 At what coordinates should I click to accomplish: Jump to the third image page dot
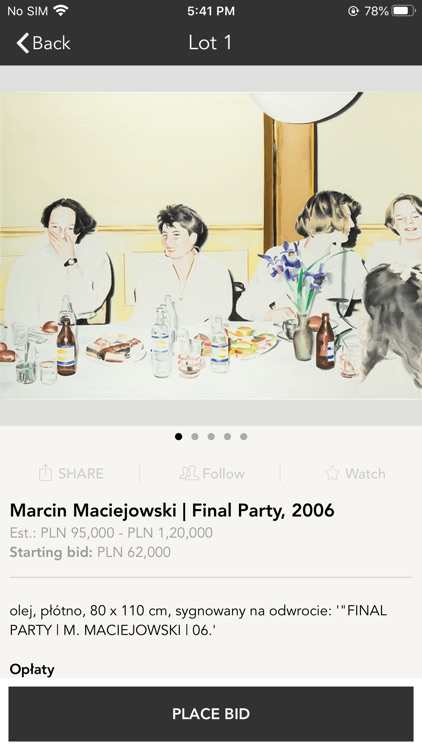pyautogui.click(x=211, y=436)
